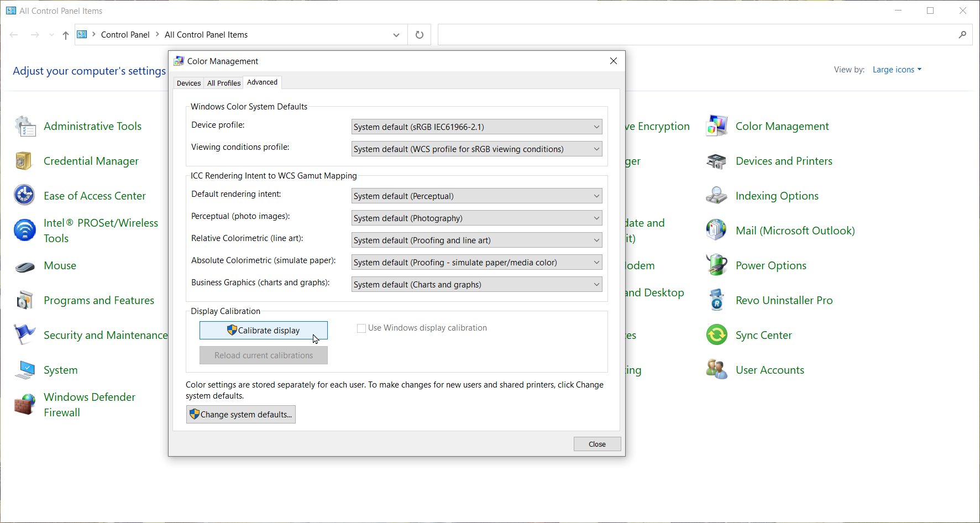Viewport: 980px width, 523px height.
Task: Open the Indexing Options icon
Action: (717, 196)
